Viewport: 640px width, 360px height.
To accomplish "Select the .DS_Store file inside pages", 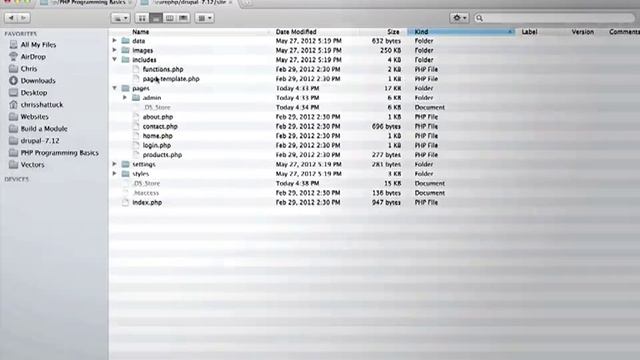I will pos(157,107).
